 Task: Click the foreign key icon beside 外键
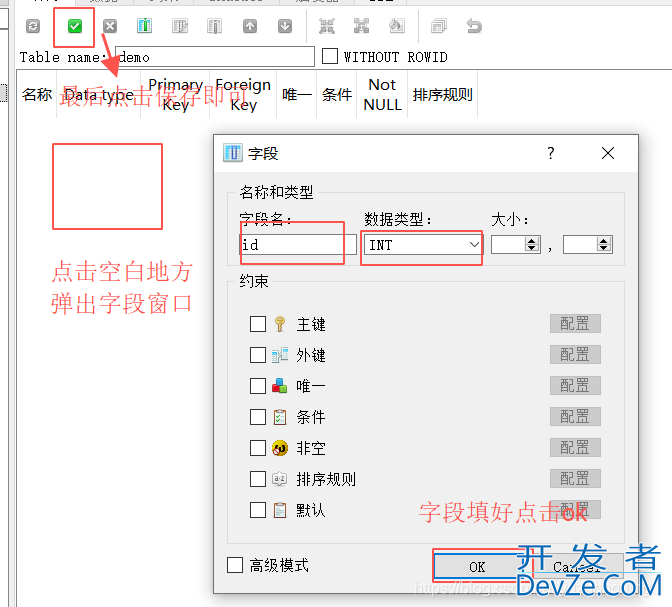pos(280,355)
